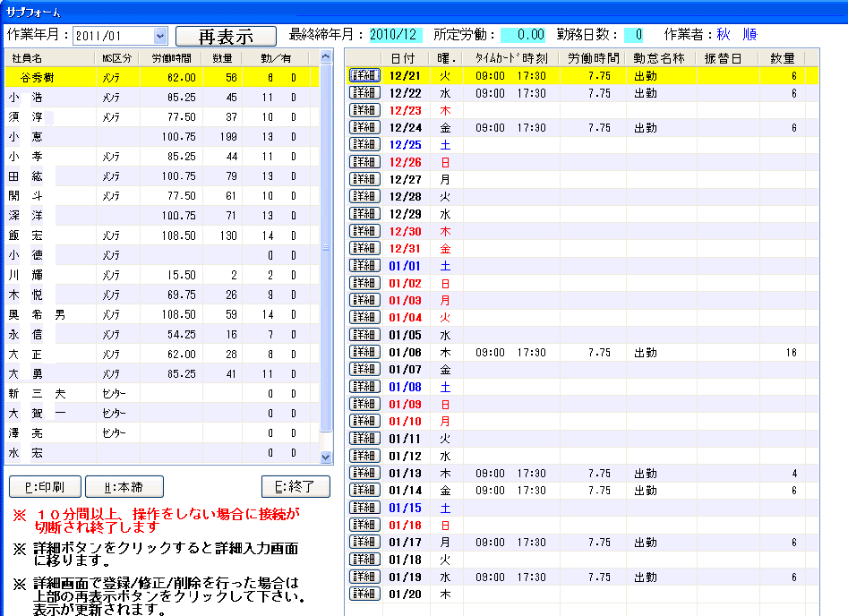Open 詳細 for date 12/23
Screen dimensions: 848x616
point(364,110)
